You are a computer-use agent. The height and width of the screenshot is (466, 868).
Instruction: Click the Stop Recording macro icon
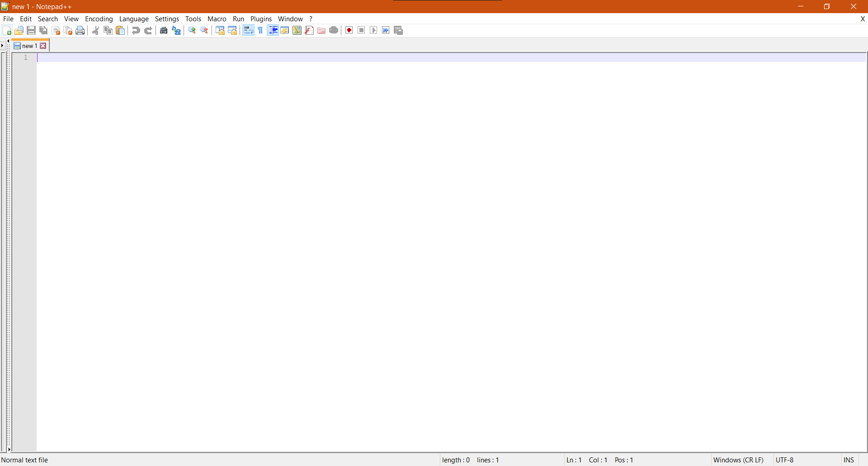click(x=361, y=30)
